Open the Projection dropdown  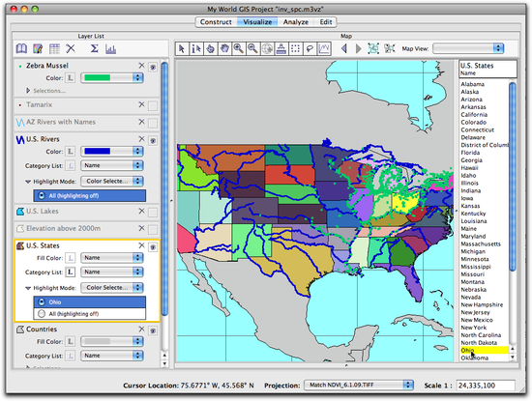pyautogui.click(x=359, y=386)
